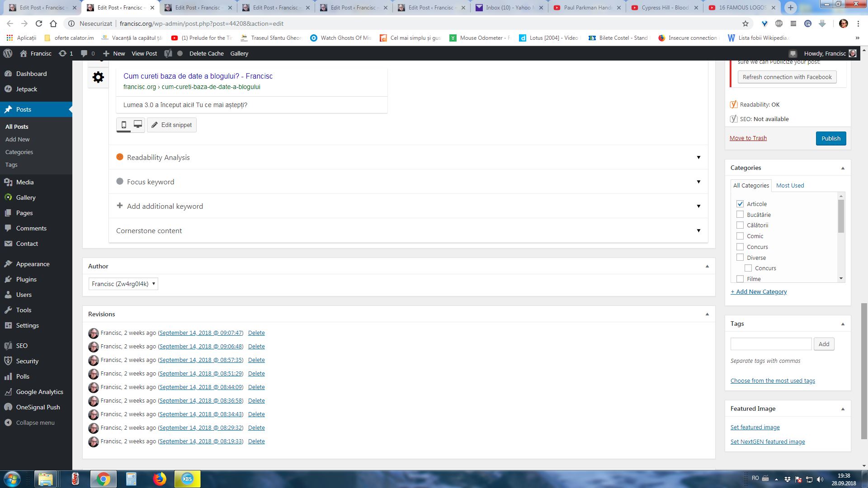Open comments bubble icon in admin bar
Image resolution: width=868 pixels, height=488 pixels.
pos(84,53)
